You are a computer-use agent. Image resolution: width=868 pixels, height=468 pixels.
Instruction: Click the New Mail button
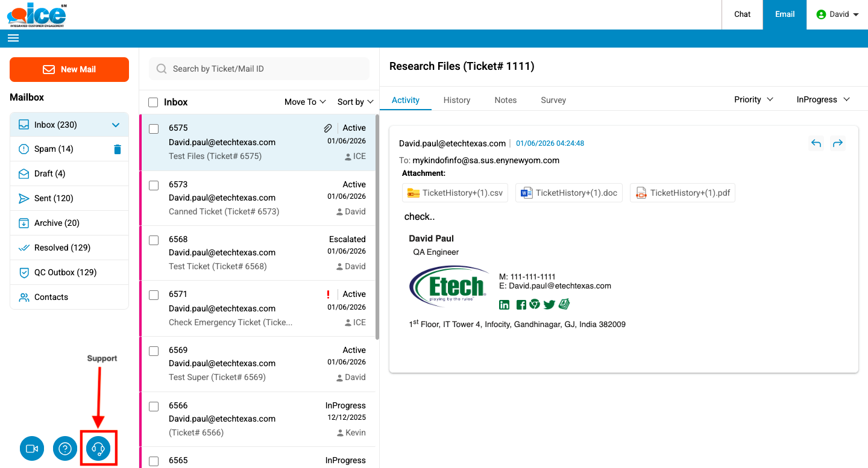[x=69, y=69]
